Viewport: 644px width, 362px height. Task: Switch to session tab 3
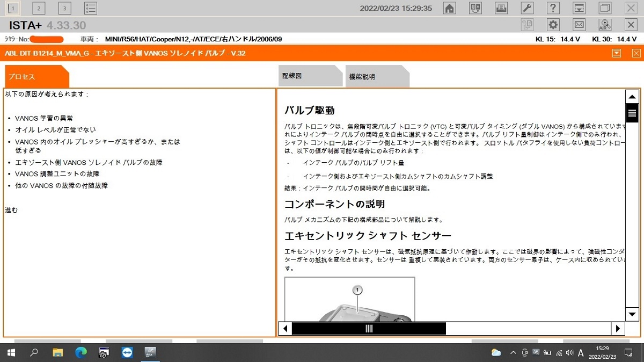pos(65,8)
